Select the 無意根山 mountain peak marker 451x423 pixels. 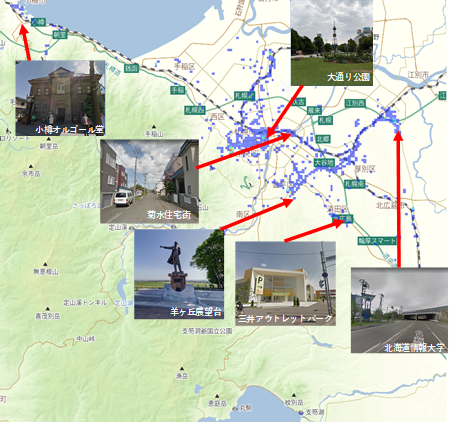[45, 264]
